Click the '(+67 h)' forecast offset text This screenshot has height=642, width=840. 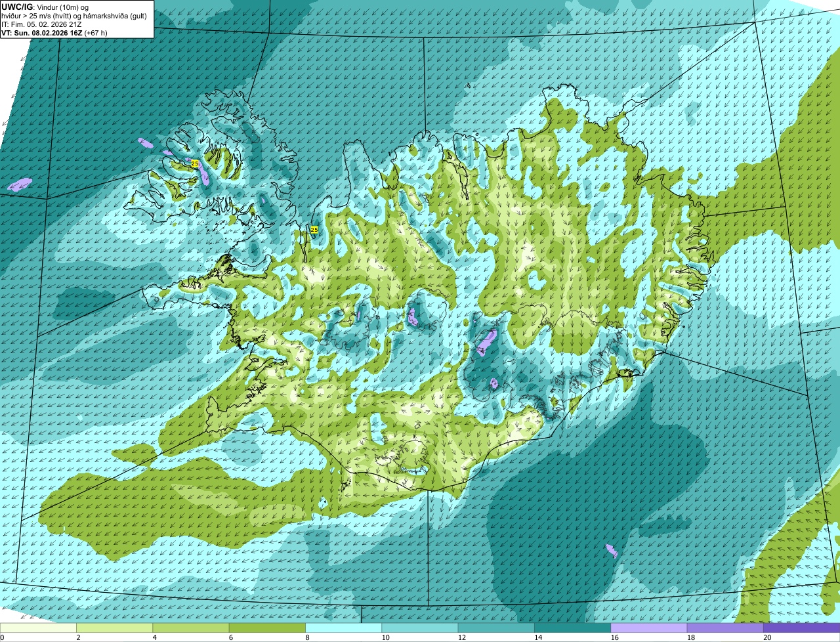tap(96, 33)
